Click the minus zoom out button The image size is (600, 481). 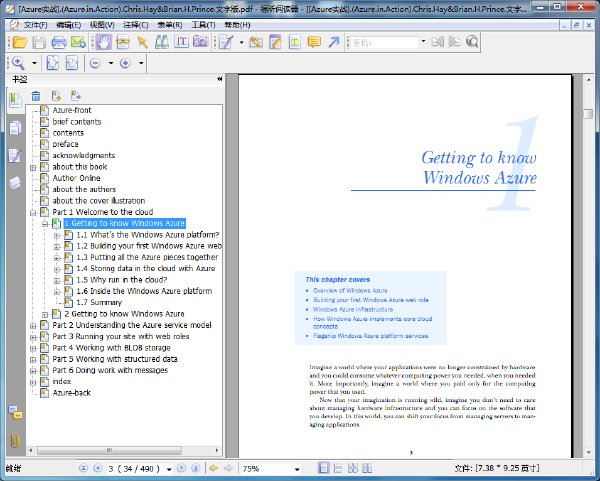tap(95, 63)
